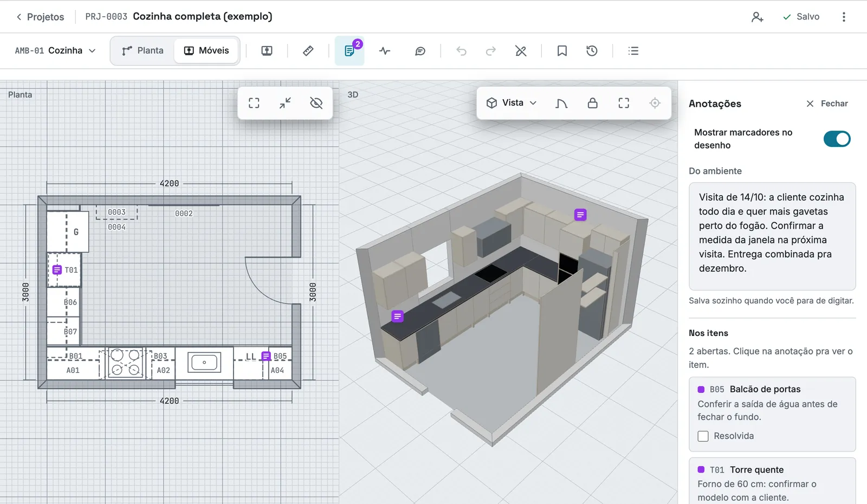The image size is (867, 504).
Task: Open the T01 Torre quente annotation
Action: pos(772,481)
